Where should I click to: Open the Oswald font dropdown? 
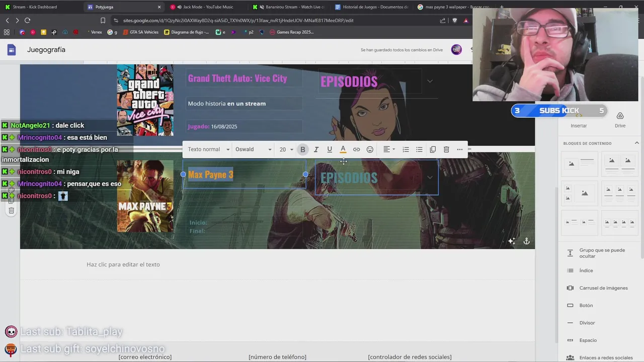(x=254, y=149)
